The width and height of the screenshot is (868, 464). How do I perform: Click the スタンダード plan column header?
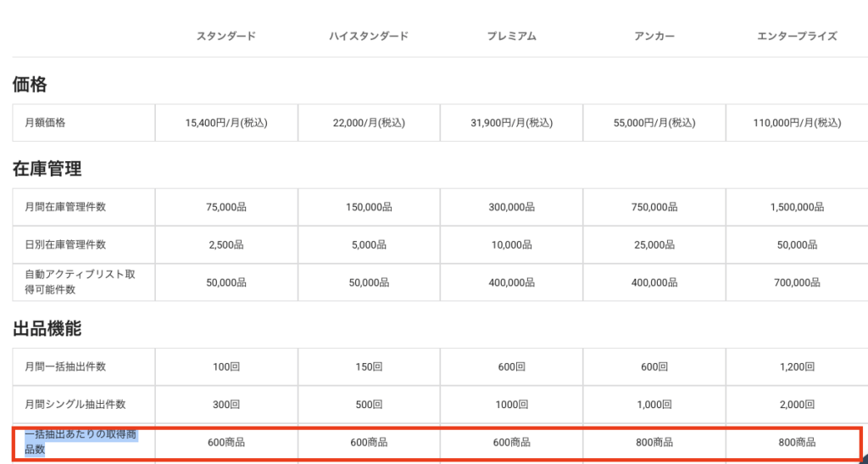click(x=226, y=36)
